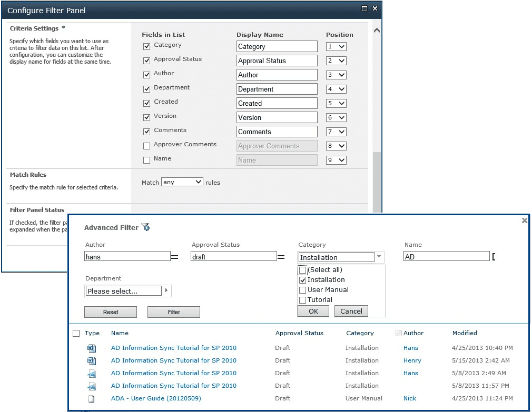Maximize the Configure Filter Panel dialog
The image size is (532, 412).
364,8
